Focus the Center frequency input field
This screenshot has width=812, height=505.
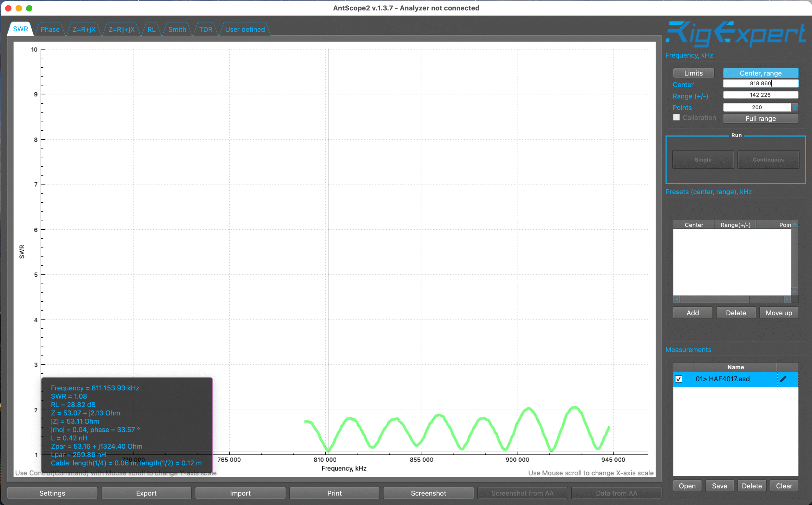pos(760,83)
